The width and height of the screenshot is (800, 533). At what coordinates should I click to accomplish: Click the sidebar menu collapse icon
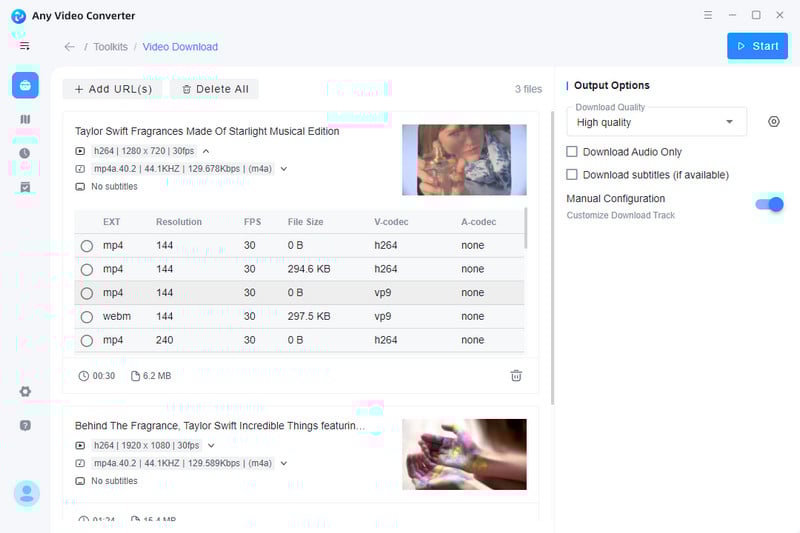point(24,46)
